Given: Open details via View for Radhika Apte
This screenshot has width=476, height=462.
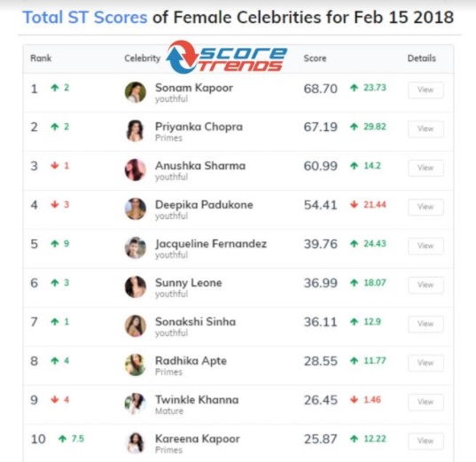Looking at the screenshot, I should [425, 363].
